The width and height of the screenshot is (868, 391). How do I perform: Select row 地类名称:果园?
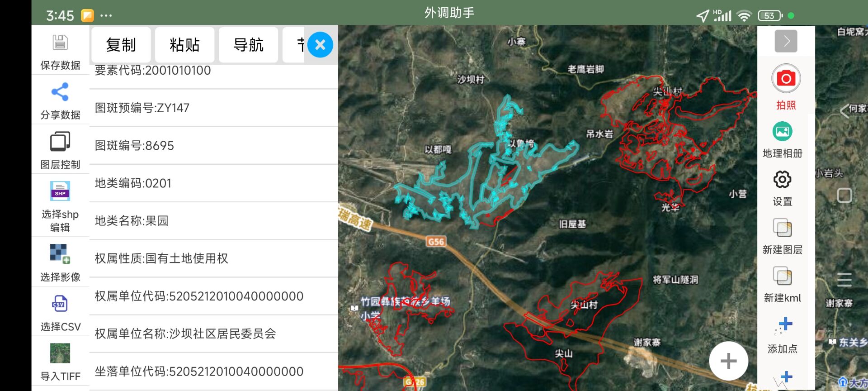(x=214, y=221)
